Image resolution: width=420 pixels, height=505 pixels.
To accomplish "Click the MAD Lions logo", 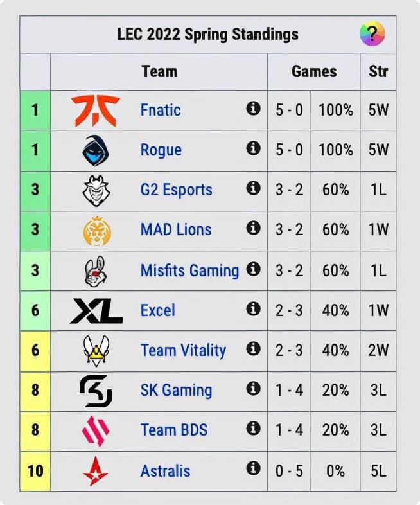I will 96,230.
